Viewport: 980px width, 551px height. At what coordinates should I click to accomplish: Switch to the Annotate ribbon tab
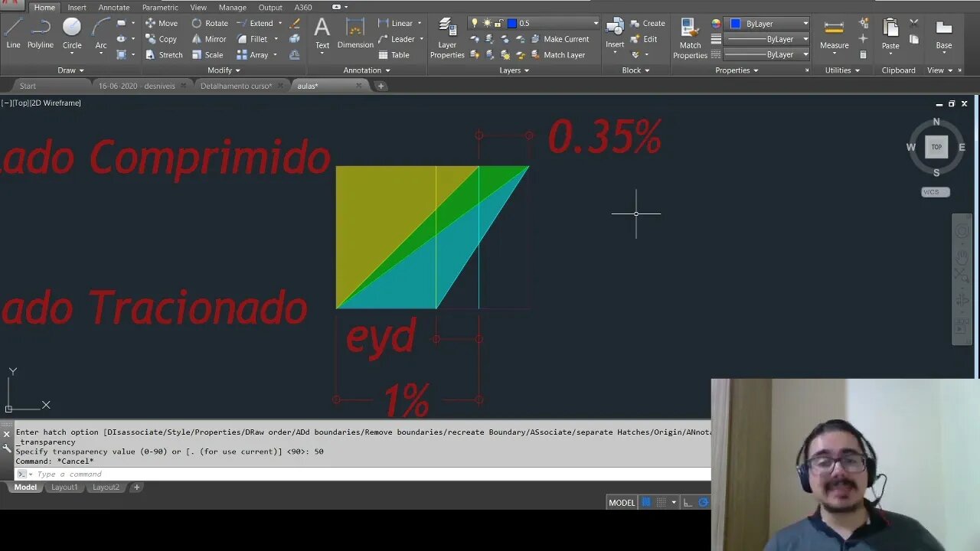click(114, 8)
